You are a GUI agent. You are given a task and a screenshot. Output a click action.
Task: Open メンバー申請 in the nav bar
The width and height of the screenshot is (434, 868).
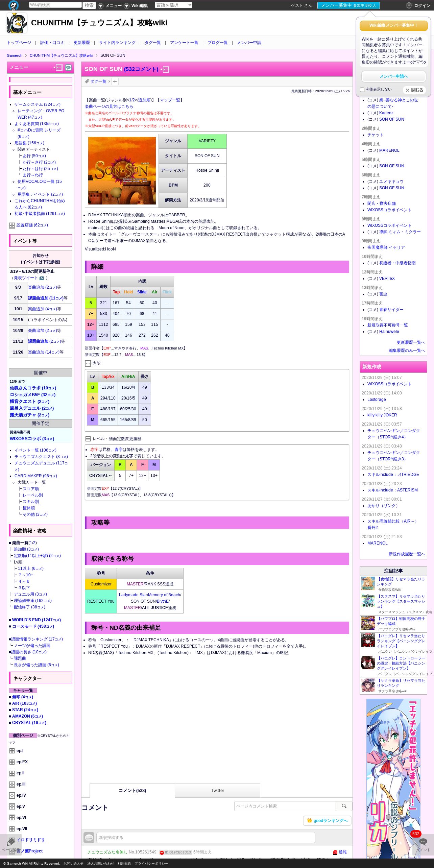[249, 43]
